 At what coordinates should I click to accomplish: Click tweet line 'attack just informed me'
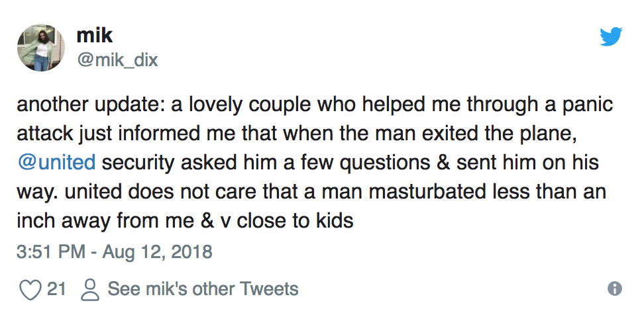point(297,134)
